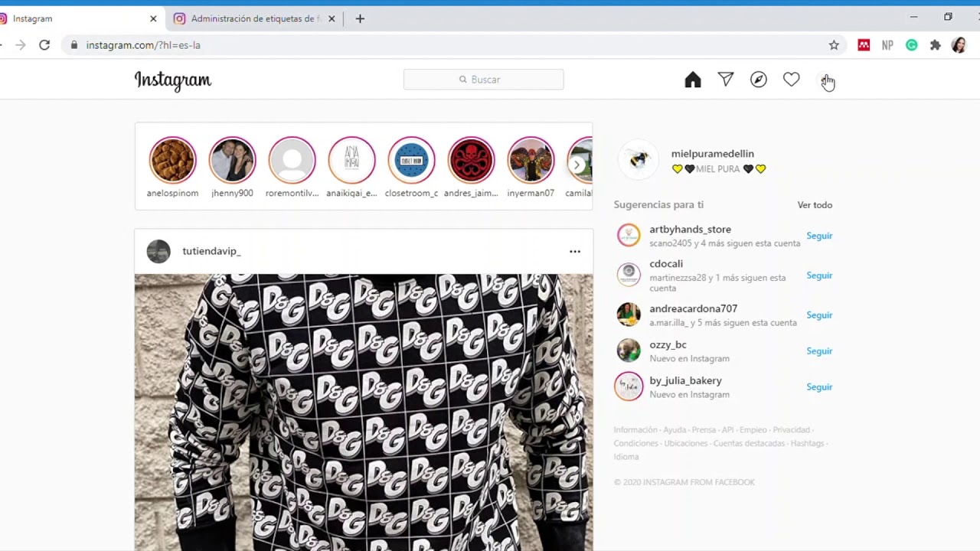
Task: Show next stories with arrow
Action: coord(577,165)
